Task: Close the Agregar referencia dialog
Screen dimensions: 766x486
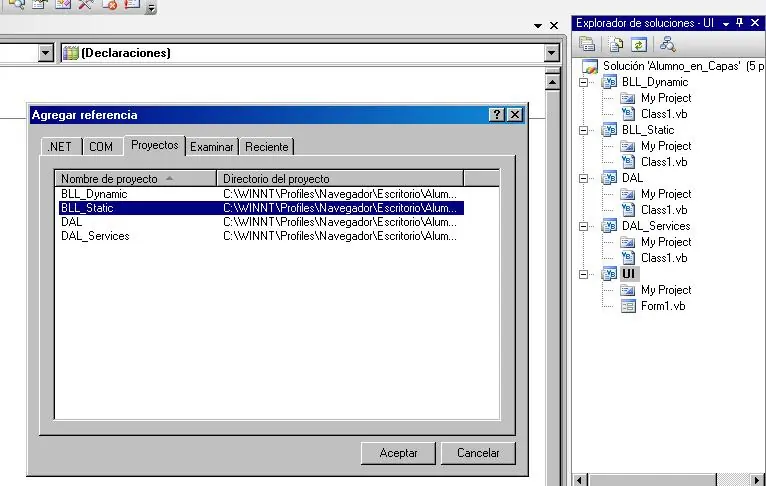Action: click(515, 114)
